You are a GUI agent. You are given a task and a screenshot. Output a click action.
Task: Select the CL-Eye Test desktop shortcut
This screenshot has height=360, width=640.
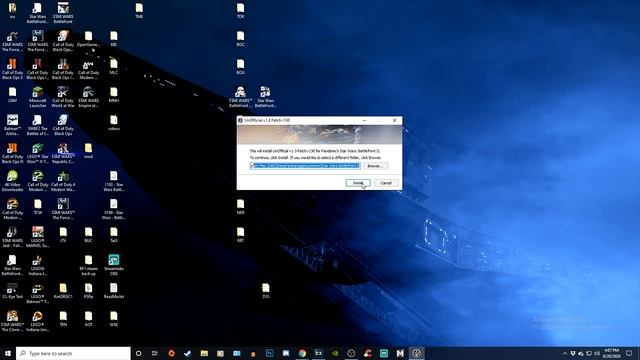[12, 291]
